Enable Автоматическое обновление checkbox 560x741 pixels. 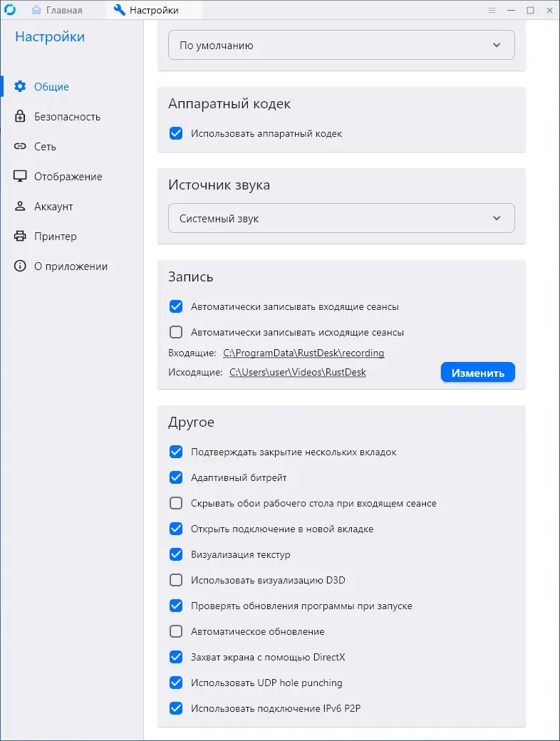176,631
